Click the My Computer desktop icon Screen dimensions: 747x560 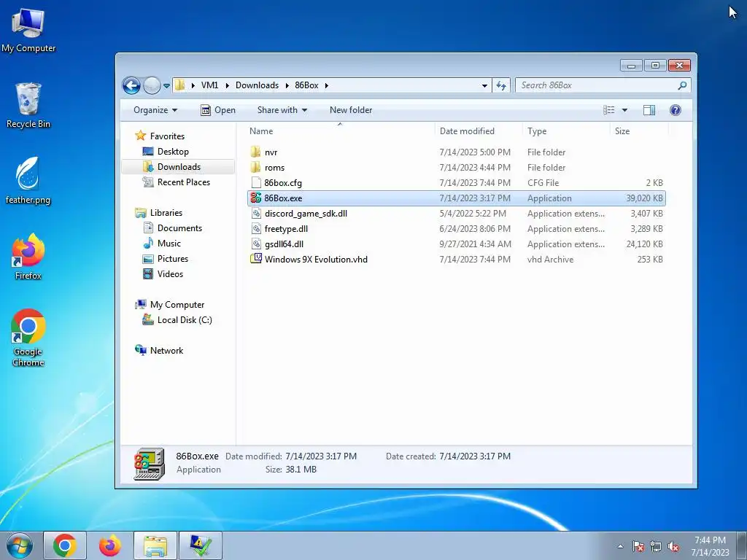tap(28, 31)
